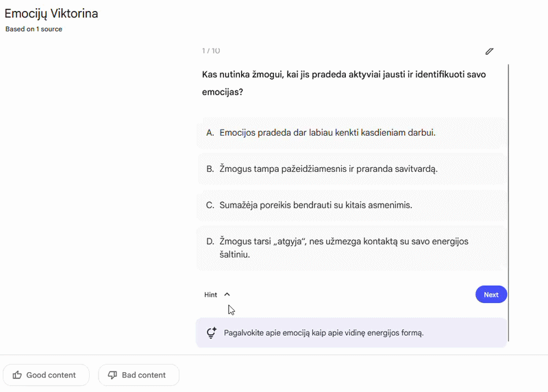Screen dimensions: 548x392
Task: Click the 1 / 10 question counter
Action: coord(211,51)
